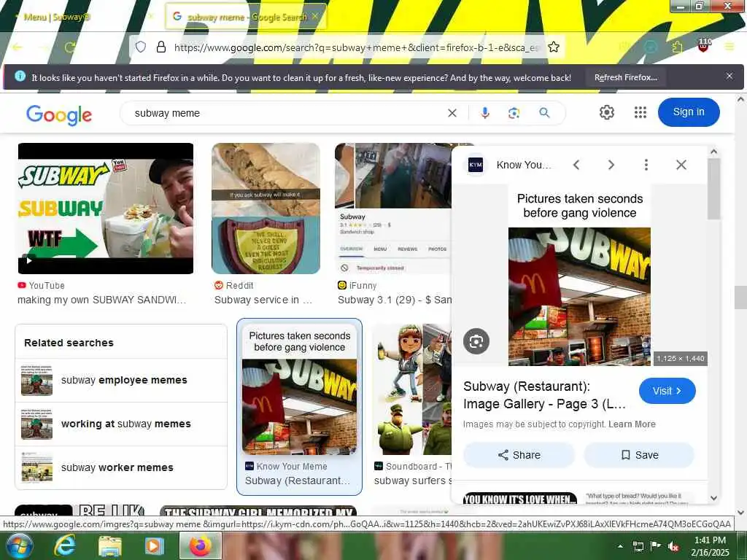The height and width of the screenshot is (560, 747).
Task: Select related search working at subway memes
Action: pyautogui.click(x=121, y=424)
